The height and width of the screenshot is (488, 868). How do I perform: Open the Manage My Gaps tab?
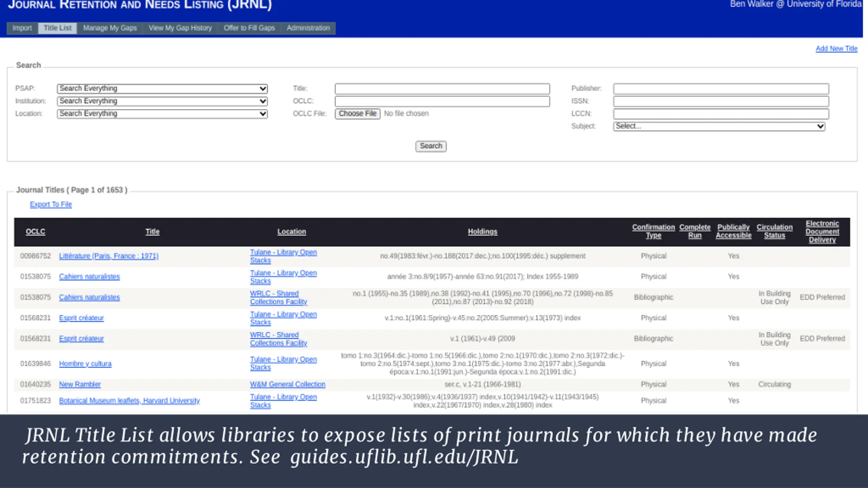tap(110, 28)
